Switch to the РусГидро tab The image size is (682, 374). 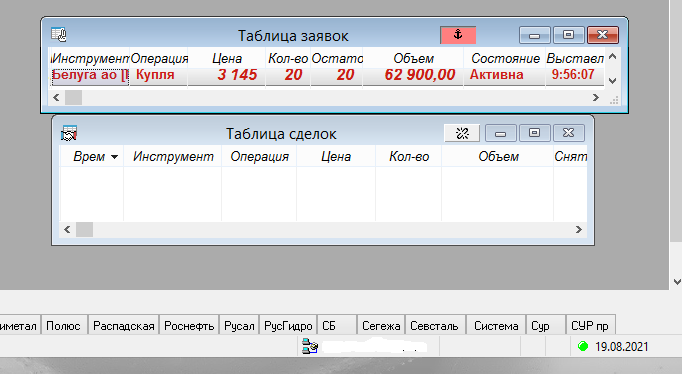click(288, 326)
